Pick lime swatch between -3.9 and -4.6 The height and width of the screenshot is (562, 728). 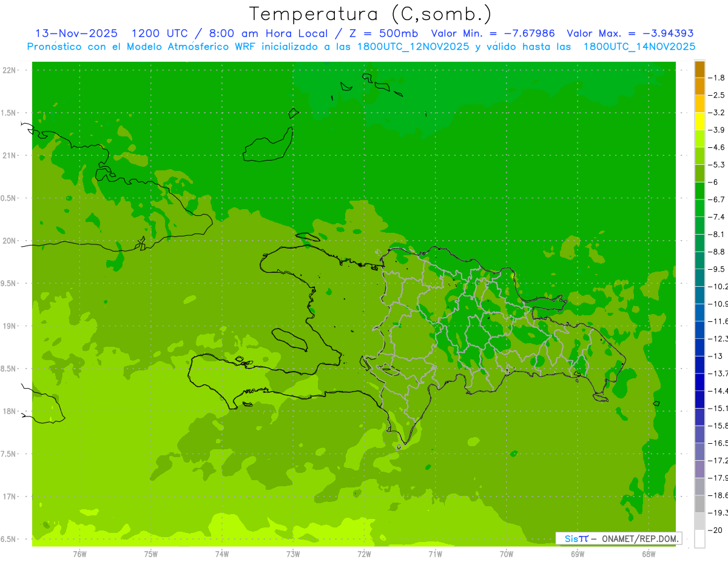point(699,139)
